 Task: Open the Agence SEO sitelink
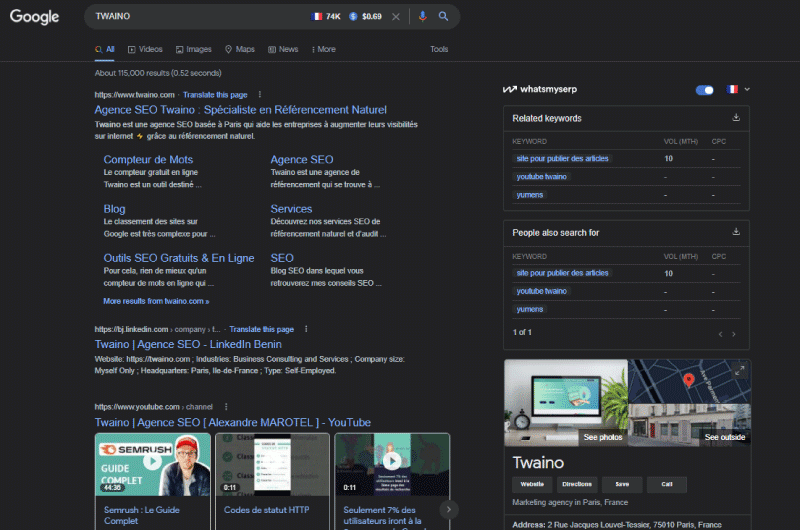[x=302, y=159]
